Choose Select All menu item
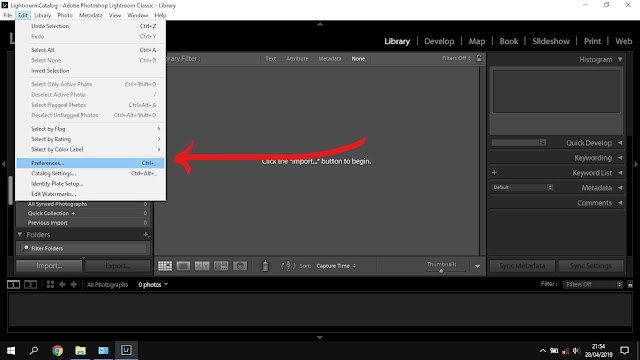This screenshot has width=640, height=360. pos(91,50)
